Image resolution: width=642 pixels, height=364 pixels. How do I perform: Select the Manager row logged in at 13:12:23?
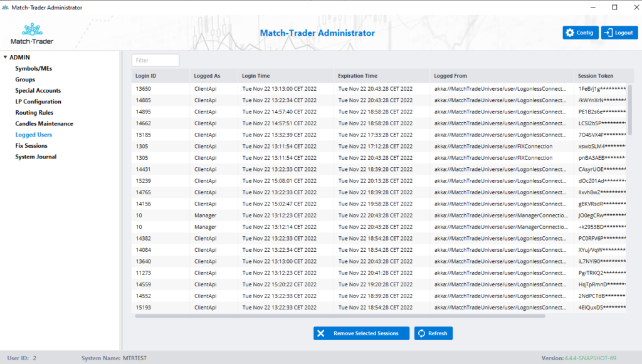click(379, 215)
